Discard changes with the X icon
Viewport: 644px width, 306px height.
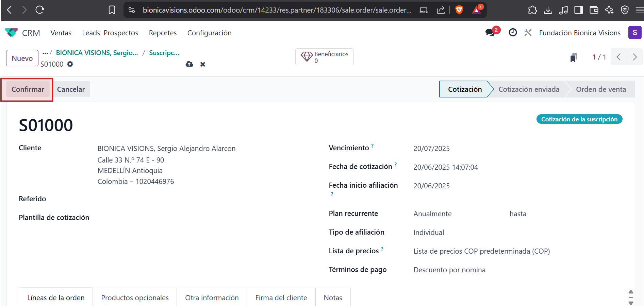coord(203,64)
